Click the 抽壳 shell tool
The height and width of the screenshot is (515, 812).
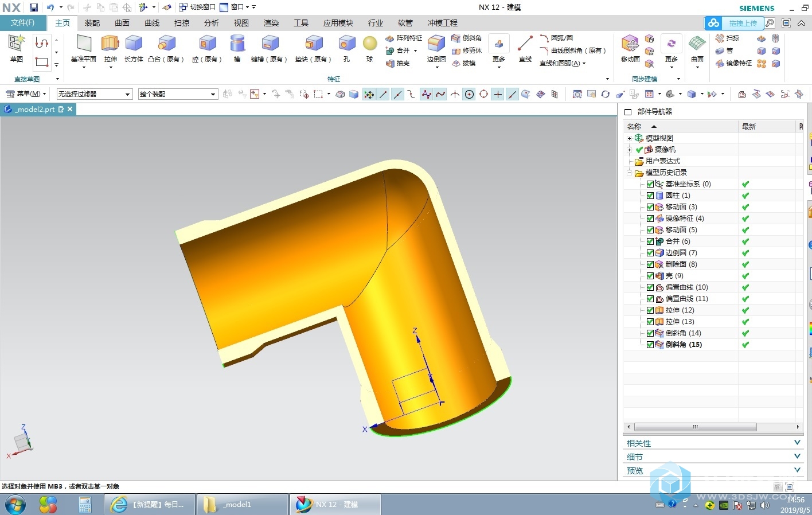click(x=398, y=63)
